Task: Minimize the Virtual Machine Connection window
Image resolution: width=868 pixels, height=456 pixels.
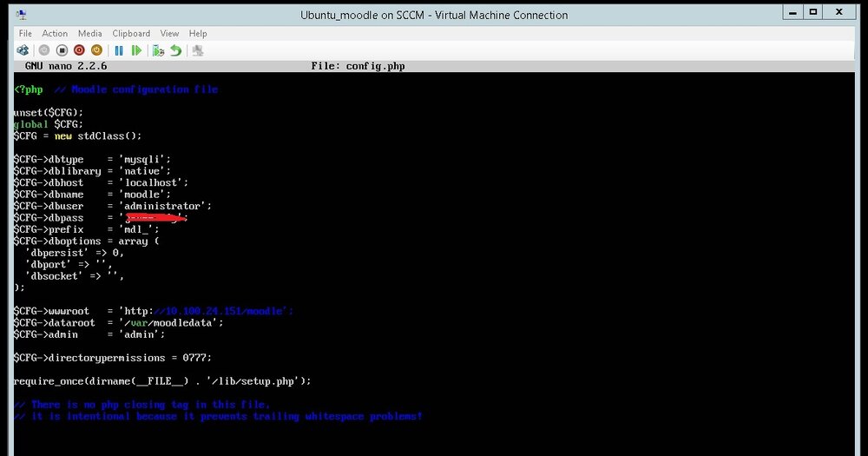Action: 792,12
